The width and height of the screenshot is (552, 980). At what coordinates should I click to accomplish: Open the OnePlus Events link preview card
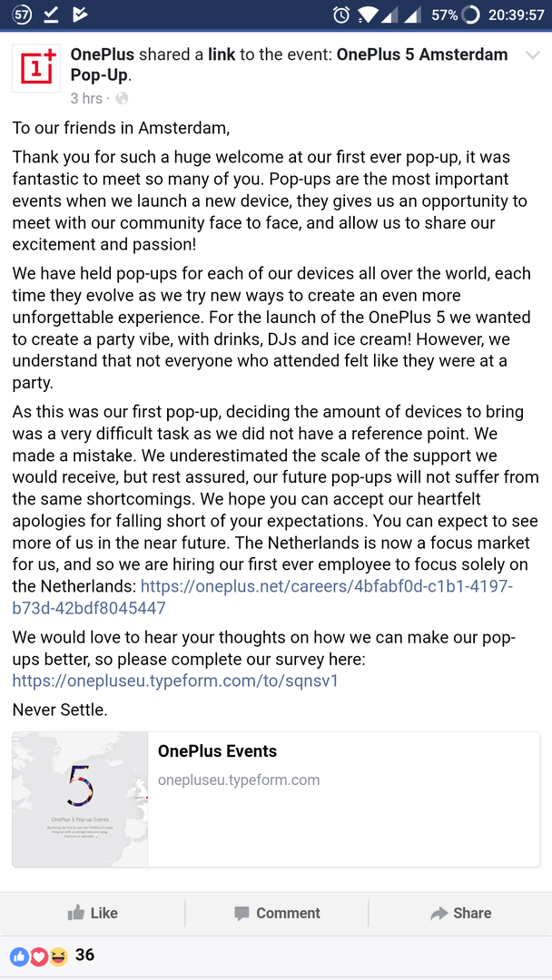[x=343, y=764]
